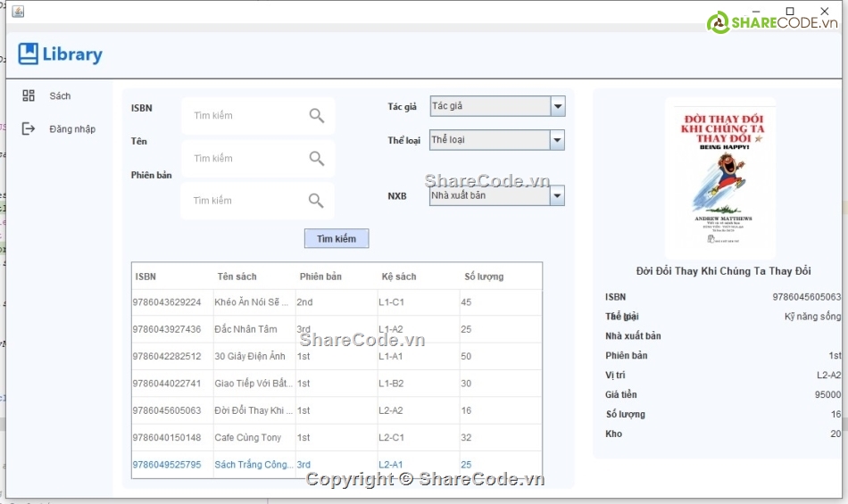Click quantity cell 32
This screenshot has height=504, width=848.
tap(501, 438)
